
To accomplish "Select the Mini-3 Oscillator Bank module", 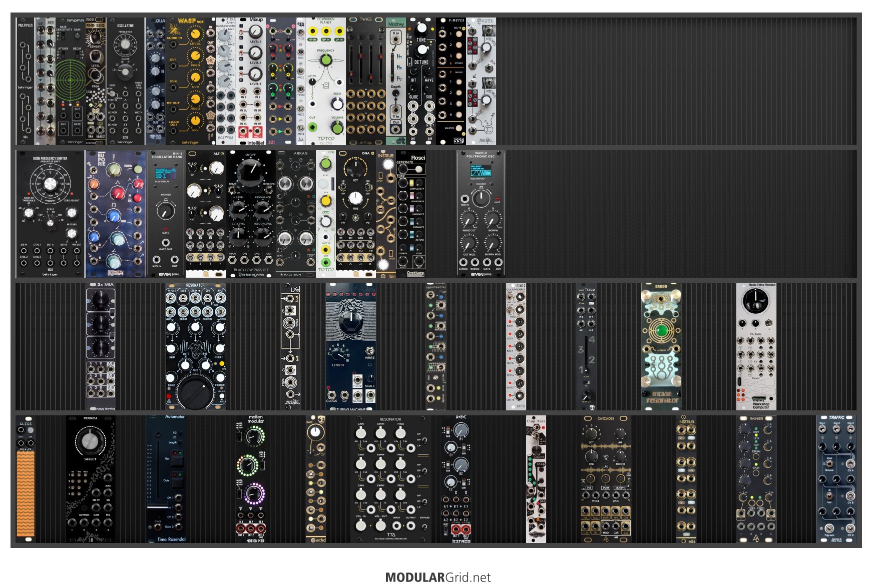I will [166, 214].
